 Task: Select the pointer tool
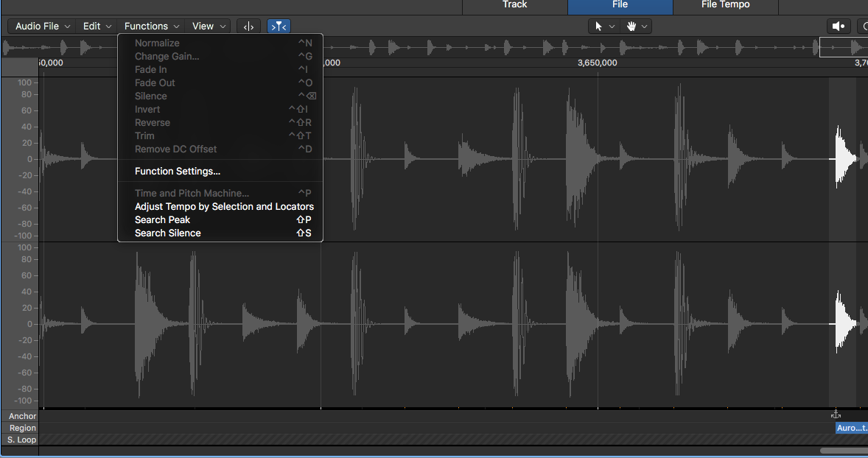tap(598, 26)
